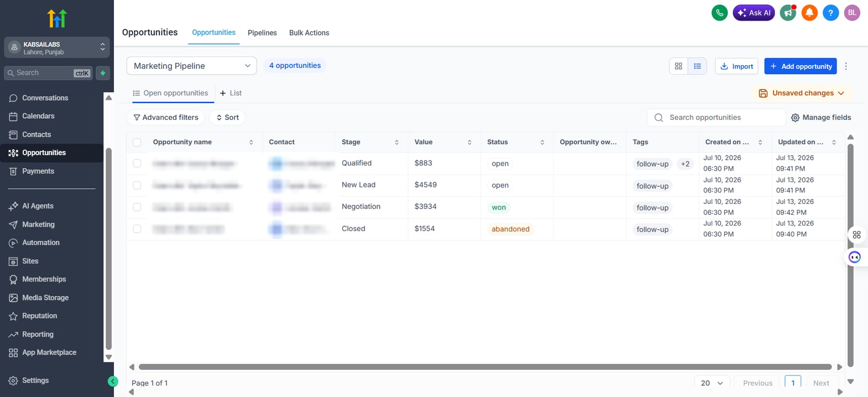Click the green phone dialer icon
868x397 pixels.
click(719, 12)
